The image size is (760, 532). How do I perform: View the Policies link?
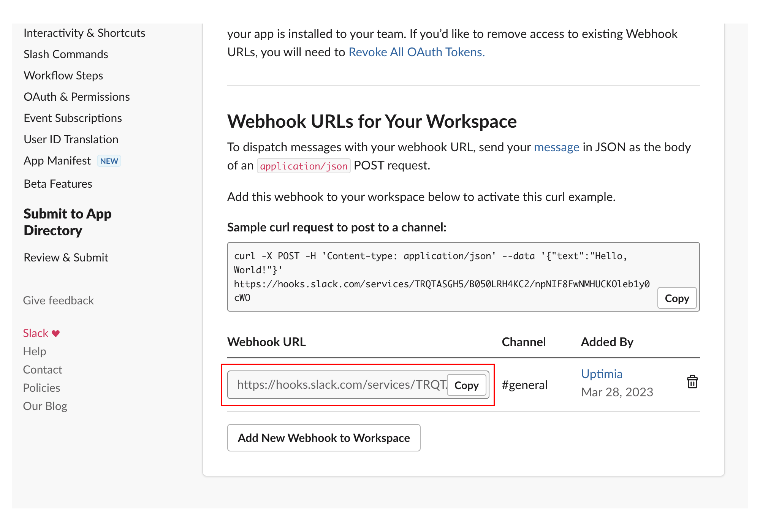coord(41,388)
